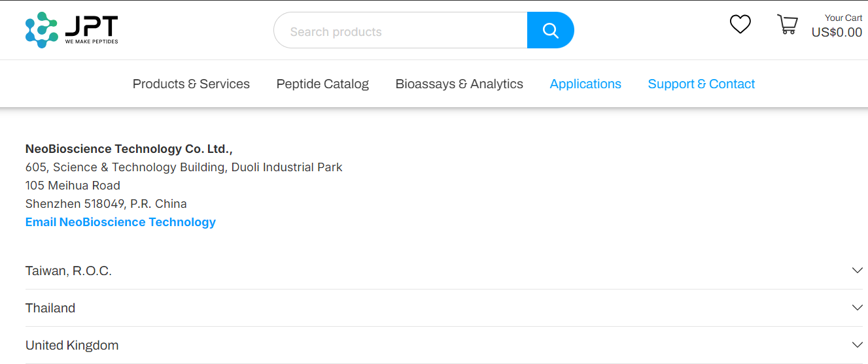Click the NeoBioscience Technology Co. Ltd. heading
The image size is (868, 364).
click(x=129, y=149)
